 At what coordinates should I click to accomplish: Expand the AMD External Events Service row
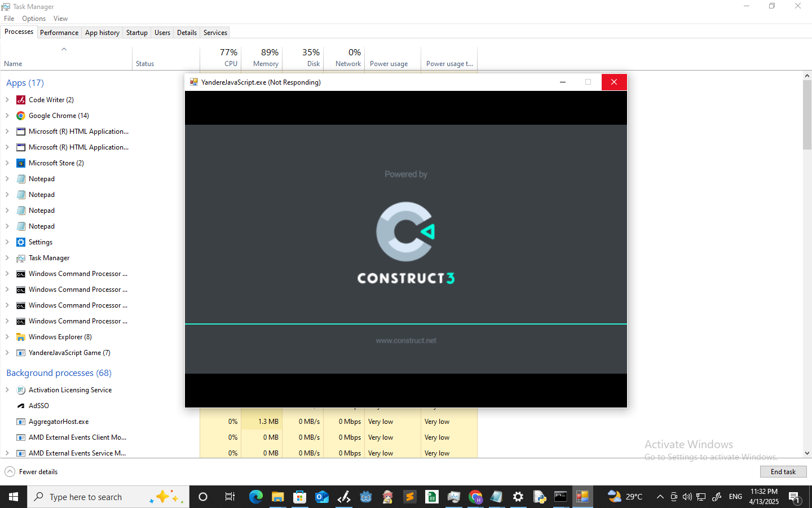click(7, 453)
